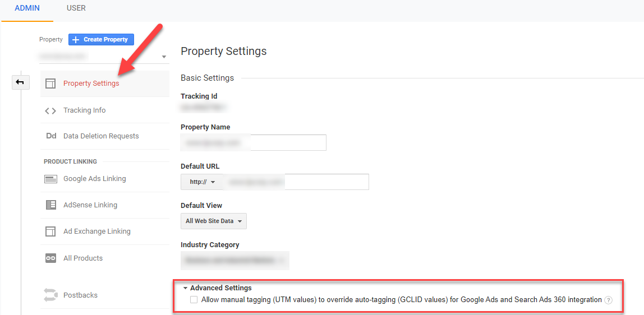Click the Ad Exchange Linking icon
Screen dimensions: 644x315
[x=50, y=231]
